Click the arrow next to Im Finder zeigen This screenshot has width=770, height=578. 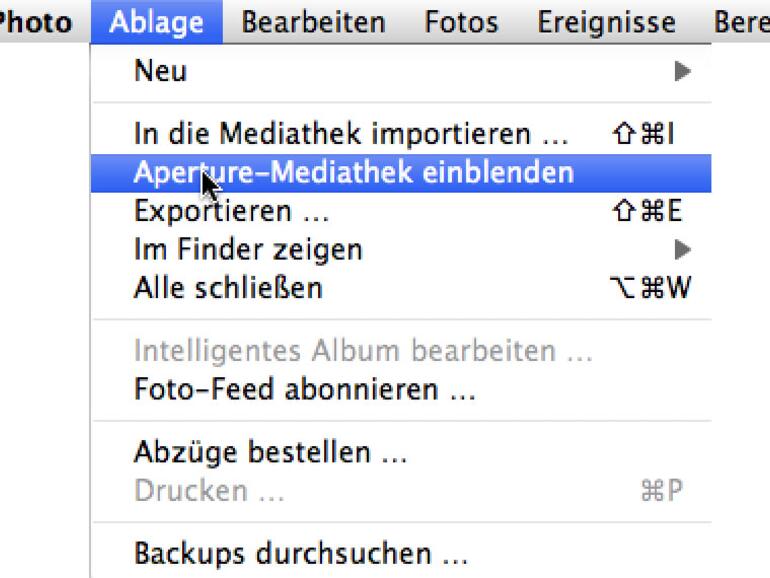click(683, 248)
